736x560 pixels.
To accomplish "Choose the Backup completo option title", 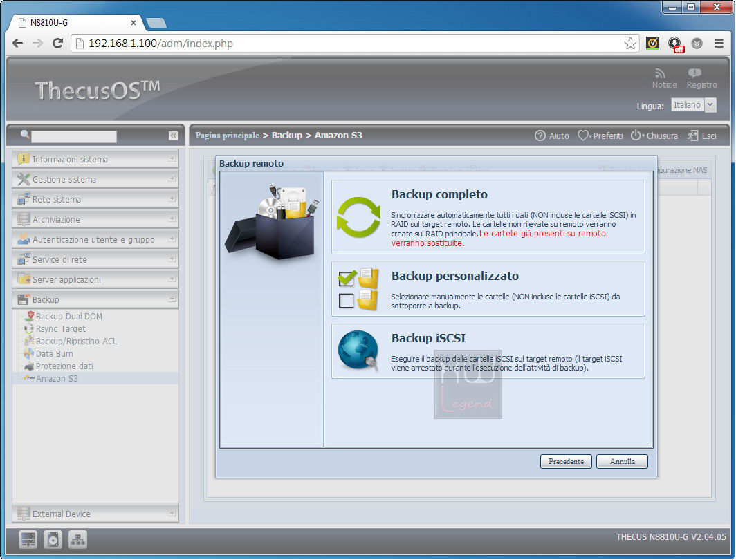I will 439,194.
